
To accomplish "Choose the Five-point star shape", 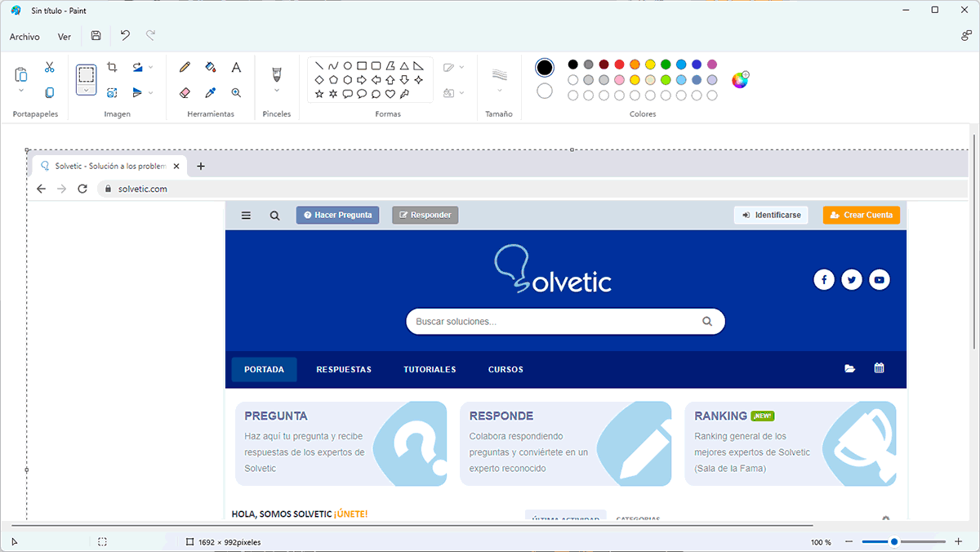I will [319, 94].
